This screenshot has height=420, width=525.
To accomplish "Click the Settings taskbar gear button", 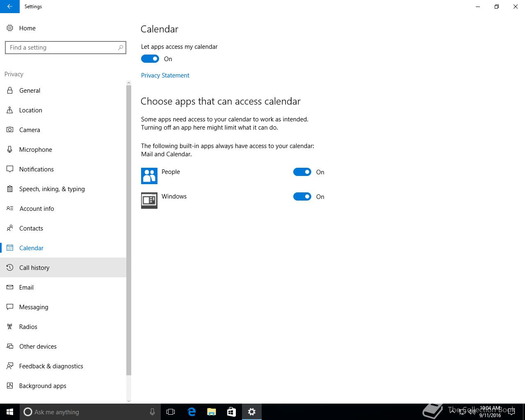I will click(252, 412).
